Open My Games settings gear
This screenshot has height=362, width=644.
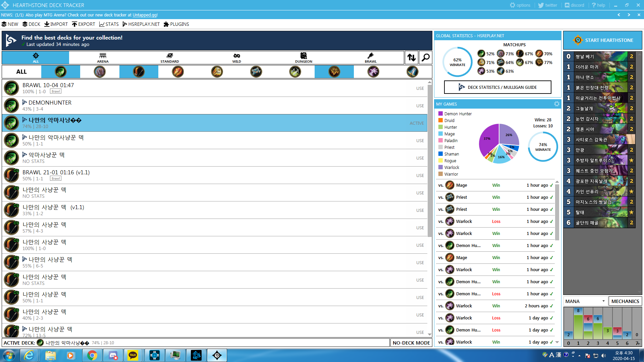tap(557, 104)
